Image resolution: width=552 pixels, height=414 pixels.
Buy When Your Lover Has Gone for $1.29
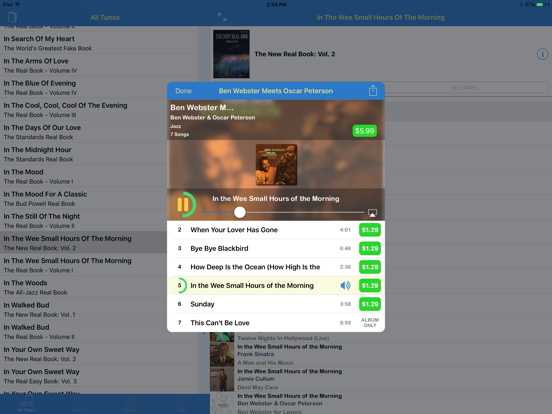[370, 230]
